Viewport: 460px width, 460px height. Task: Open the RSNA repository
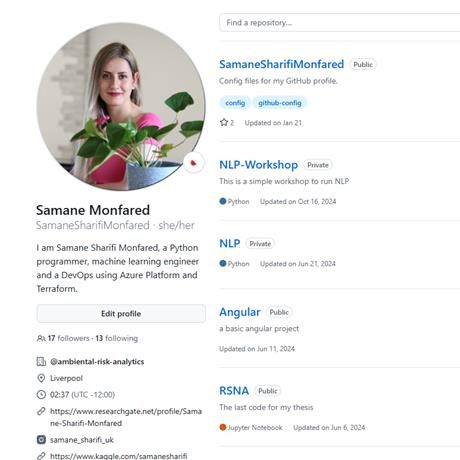click(x=234, y=391)
